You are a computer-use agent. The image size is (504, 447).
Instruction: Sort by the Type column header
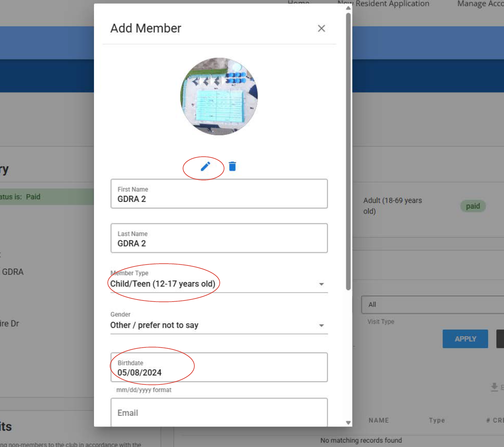point(436,420)
